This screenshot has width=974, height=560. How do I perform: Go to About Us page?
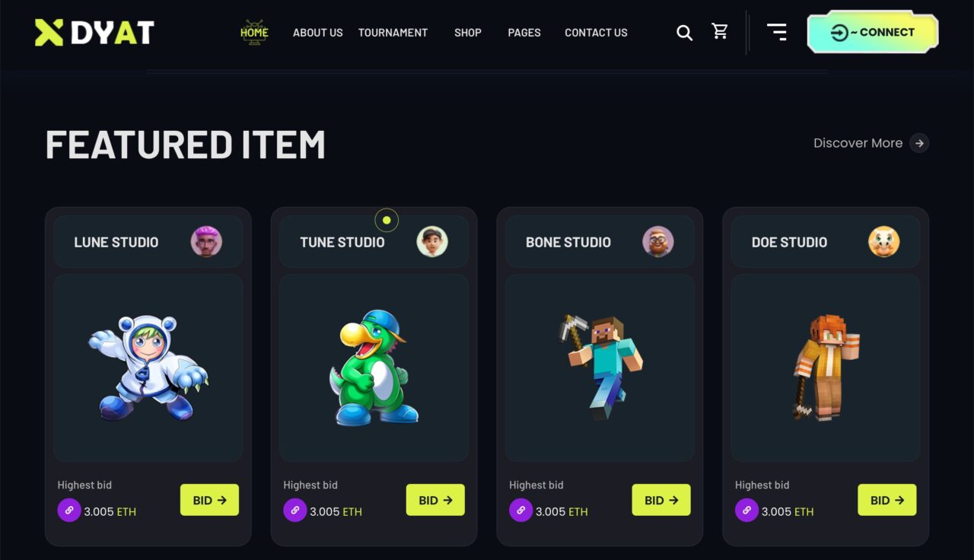318,33
